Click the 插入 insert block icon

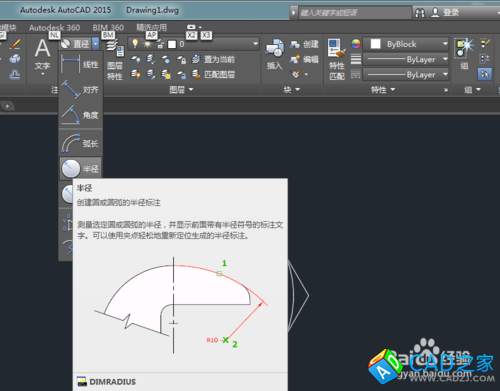(x=274, y=53)
